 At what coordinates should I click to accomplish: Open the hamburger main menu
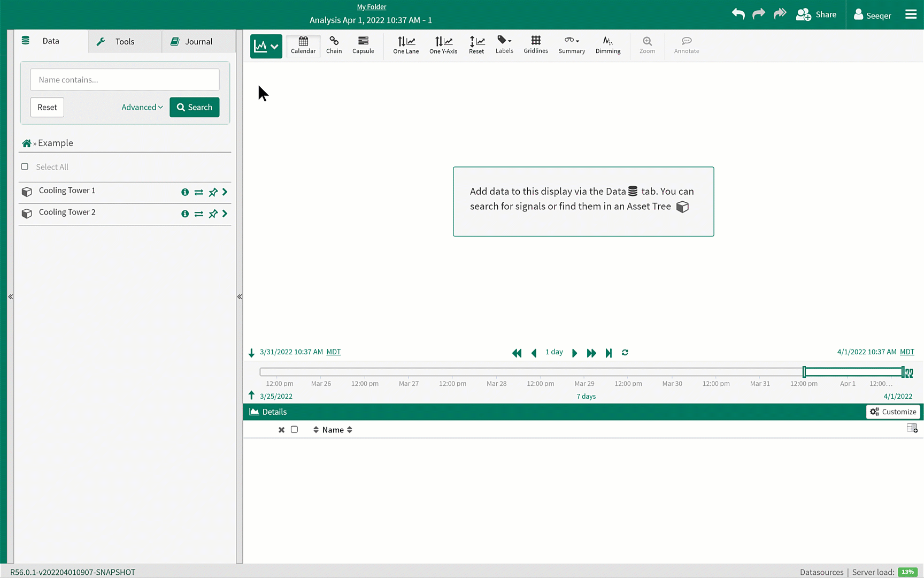click(x=911, y=14)
